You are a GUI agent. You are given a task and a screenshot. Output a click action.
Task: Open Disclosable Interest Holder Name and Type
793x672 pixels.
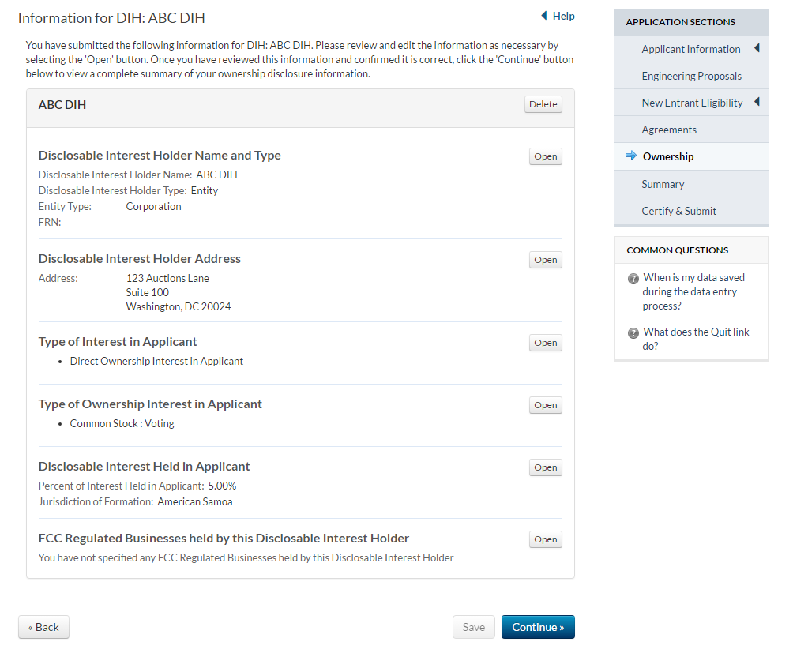point(545,156)
